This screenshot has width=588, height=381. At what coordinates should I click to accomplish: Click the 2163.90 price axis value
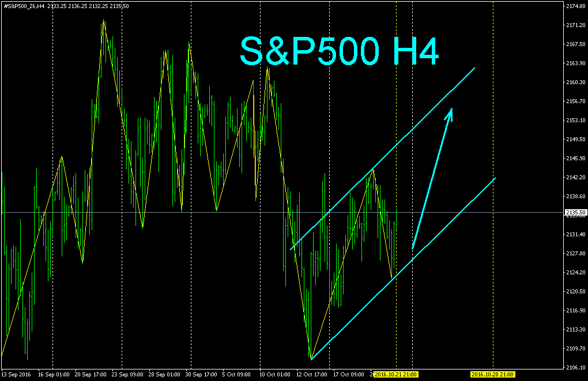click(x=576, y=63)
